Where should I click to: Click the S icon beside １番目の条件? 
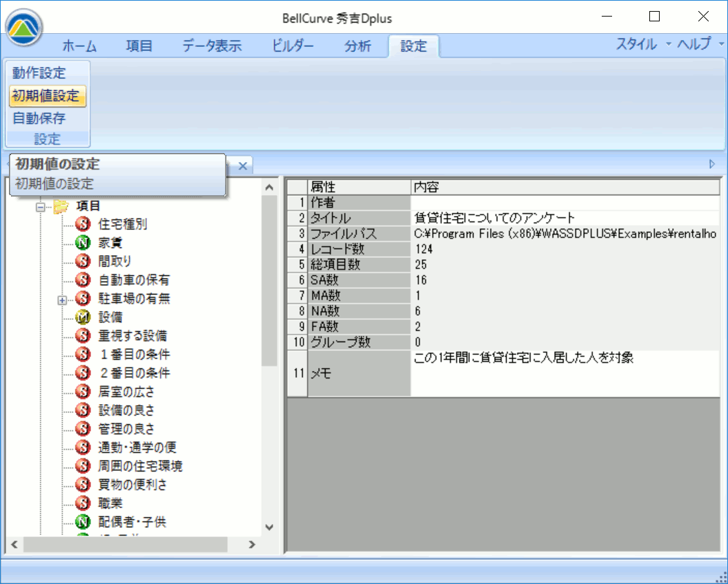click(83, 354)
